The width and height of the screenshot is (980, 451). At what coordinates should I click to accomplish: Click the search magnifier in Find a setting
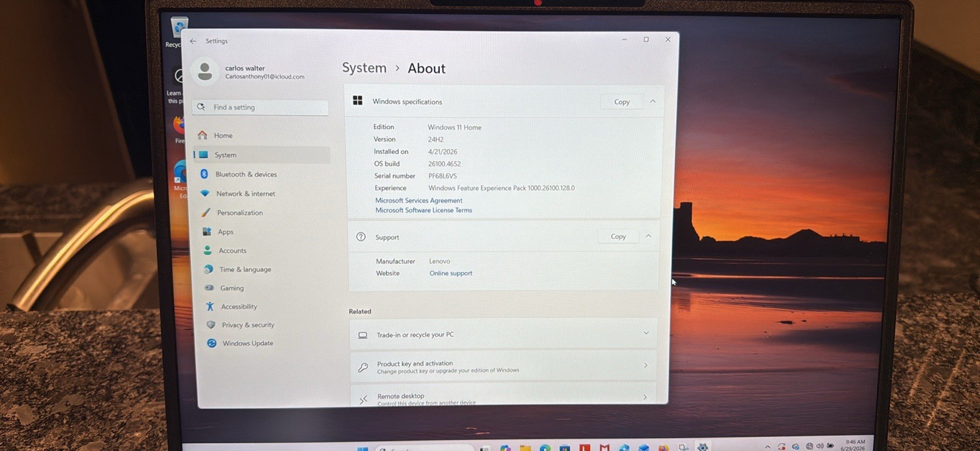pyautogui.click(x=201, y=106)
